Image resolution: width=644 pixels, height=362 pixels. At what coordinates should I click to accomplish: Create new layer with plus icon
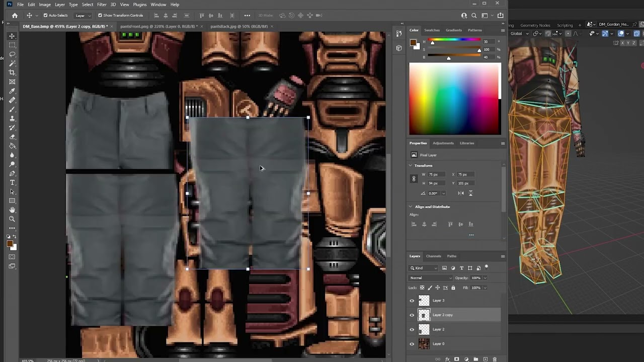coord(485,359)
